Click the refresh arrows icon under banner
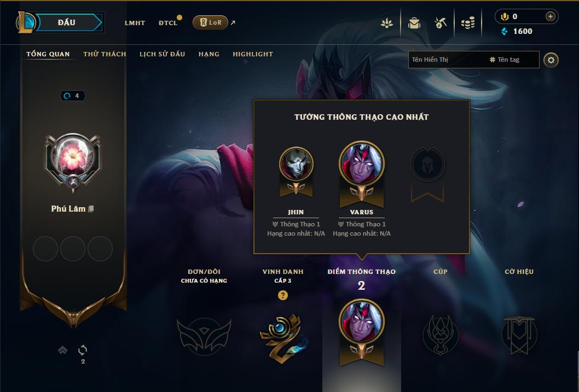 pos(83,350)
